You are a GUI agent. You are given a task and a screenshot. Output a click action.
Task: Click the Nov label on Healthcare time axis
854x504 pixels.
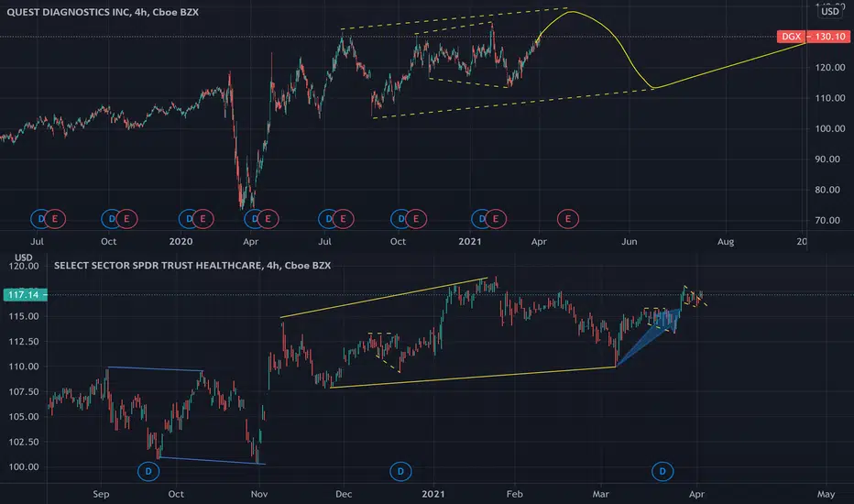(x=259, y=494)
